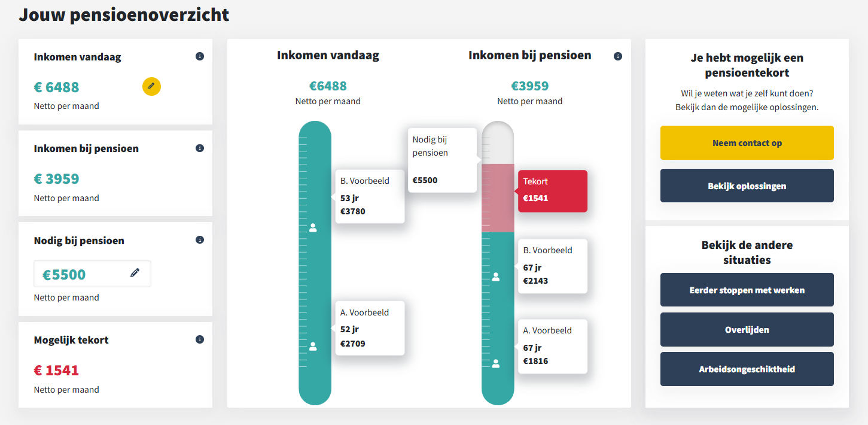Click the red Tekort €1541 label
This screenshot has height=425, width=868.
click(552, 191)
